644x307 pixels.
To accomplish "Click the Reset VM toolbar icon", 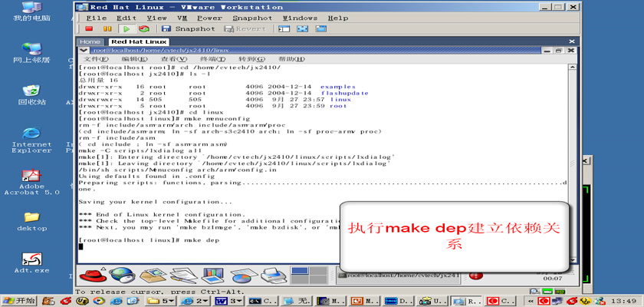I will [x=143, y=28].
